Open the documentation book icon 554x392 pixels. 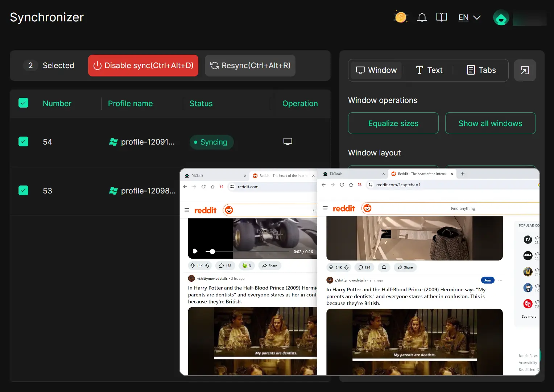(x=441, y=17)
